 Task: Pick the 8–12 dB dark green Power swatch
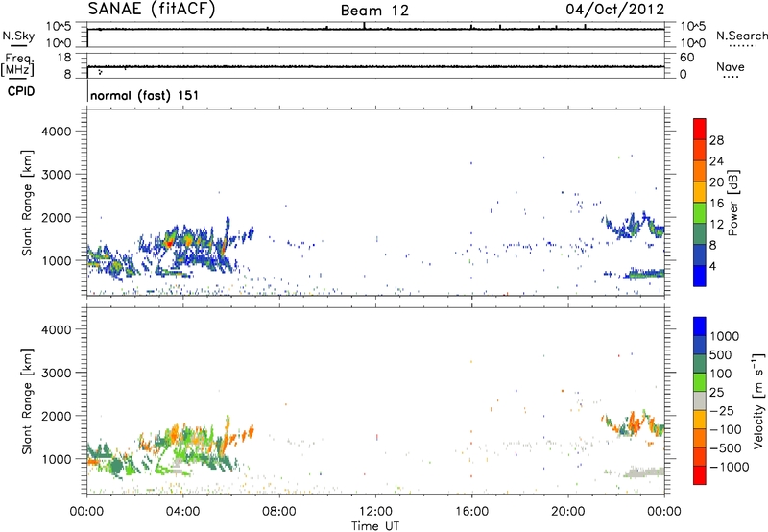(700, 233)
